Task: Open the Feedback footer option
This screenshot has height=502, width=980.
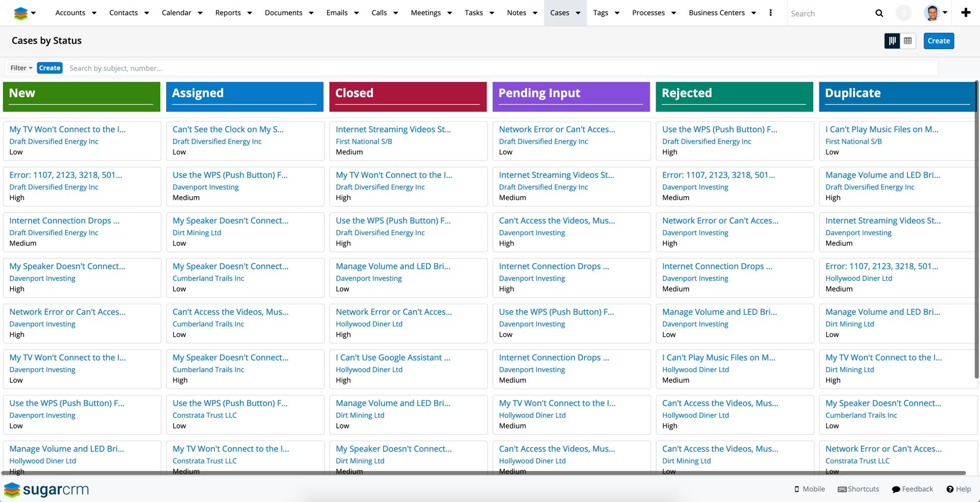Action: tap(912, 489)
